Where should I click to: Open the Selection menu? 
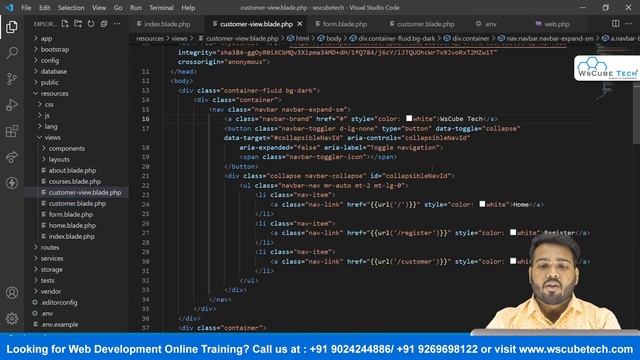(71, 8)
